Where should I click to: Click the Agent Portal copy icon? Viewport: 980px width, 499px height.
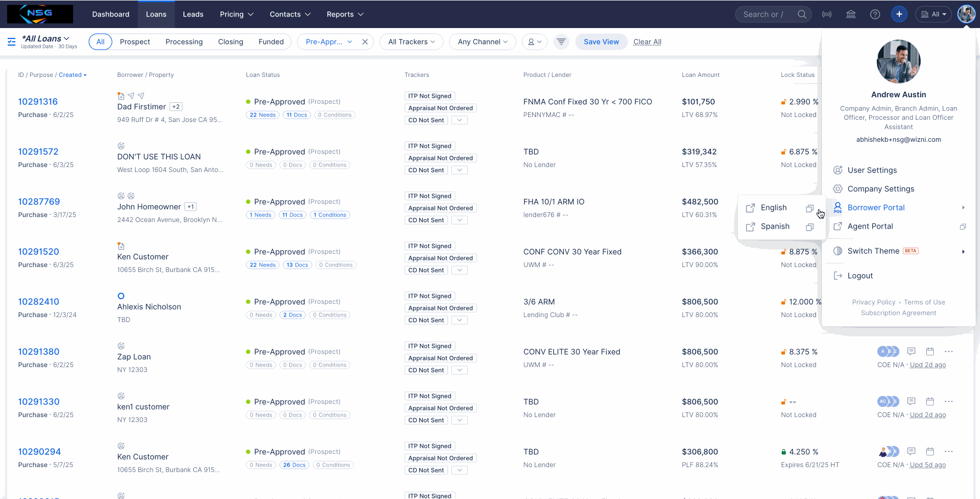(963, 226)
